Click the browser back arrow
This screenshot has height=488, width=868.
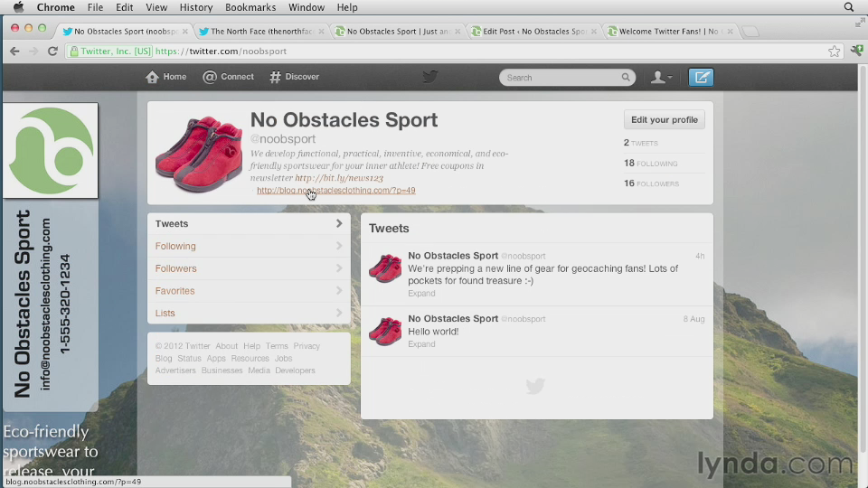14,52
